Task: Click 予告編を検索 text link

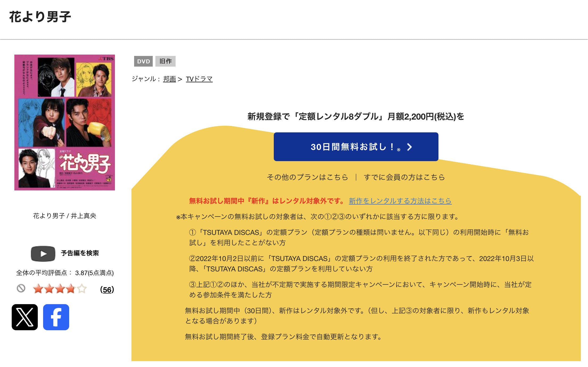Action: [80, 253]
